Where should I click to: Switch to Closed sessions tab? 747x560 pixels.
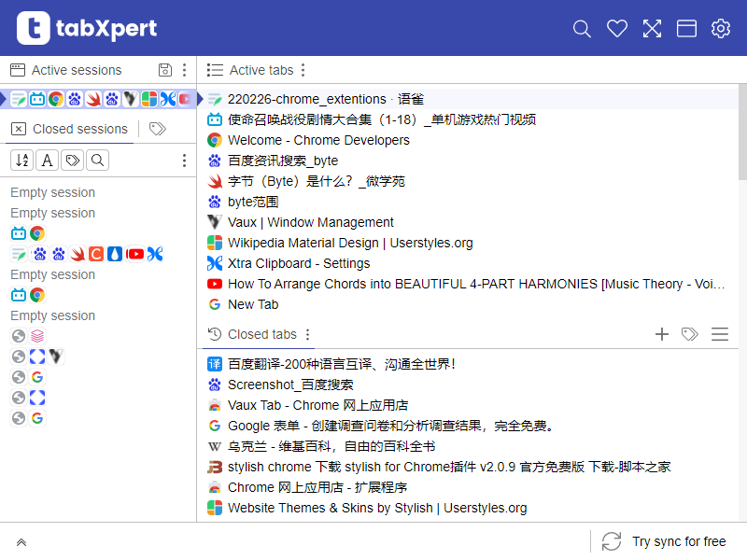pos(69,129)
